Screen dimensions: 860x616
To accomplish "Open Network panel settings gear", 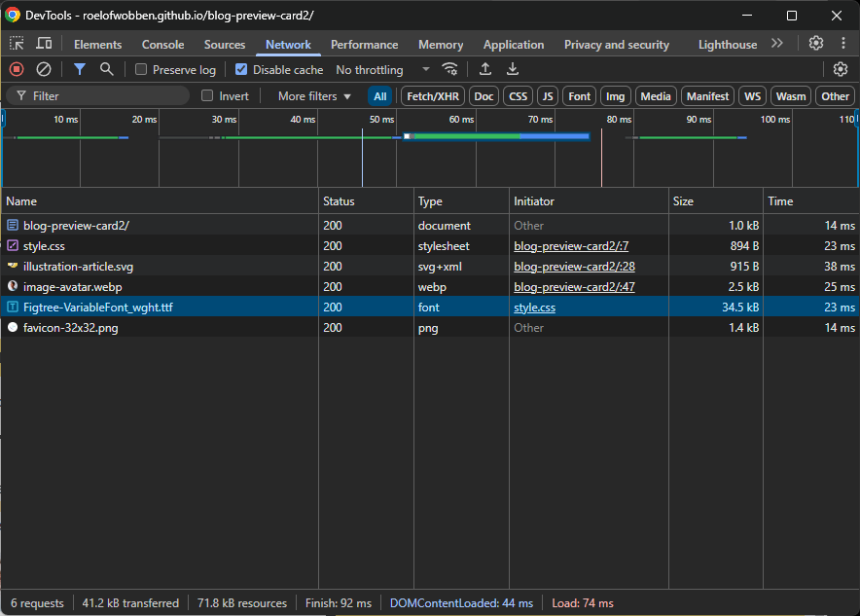I will pos(841,69).
